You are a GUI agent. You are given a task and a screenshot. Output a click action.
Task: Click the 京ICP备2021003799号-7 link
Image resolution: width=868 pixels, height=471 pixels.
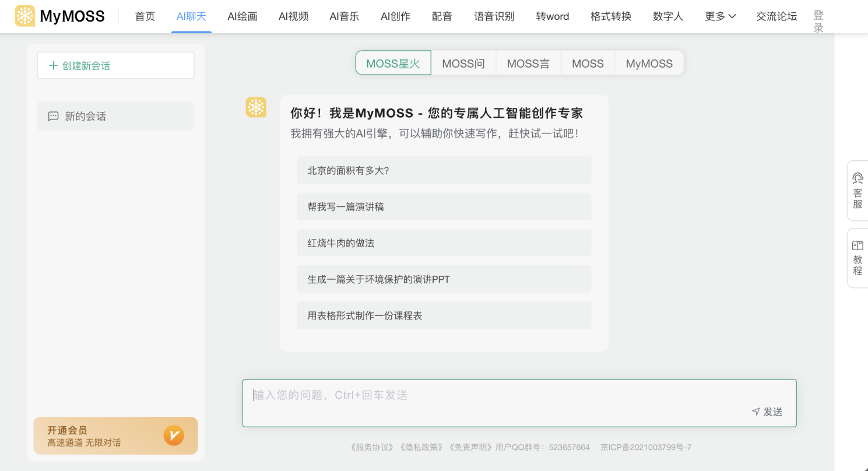click(646, 448)
